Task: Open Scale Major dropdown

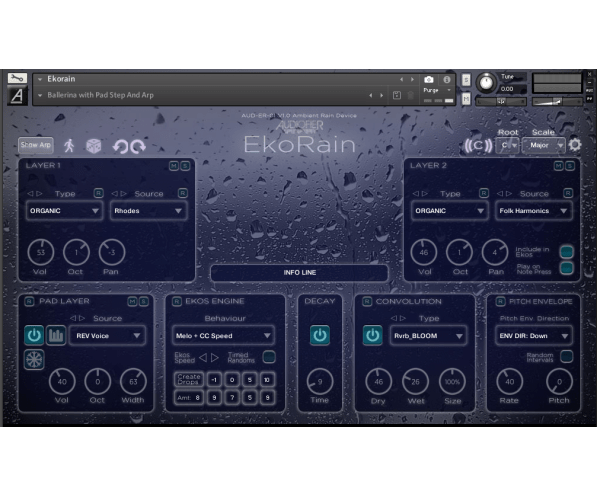Action: 544,145
